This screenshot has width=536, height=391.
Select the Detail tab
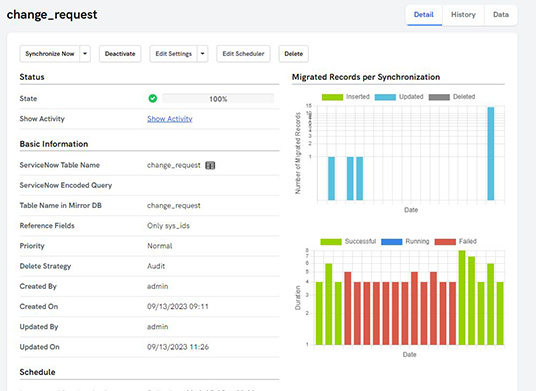424,15
